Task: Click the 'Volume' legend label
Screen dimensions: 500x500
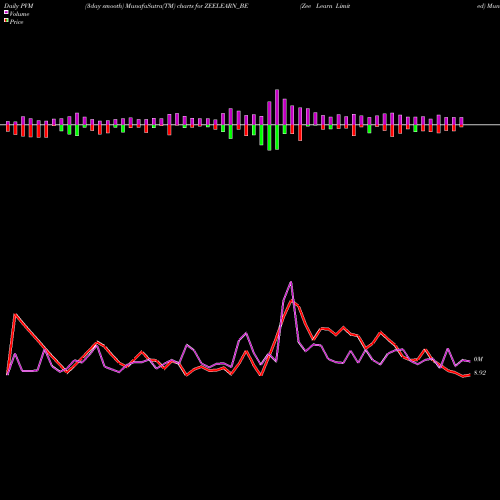Action: click(19, 14)
